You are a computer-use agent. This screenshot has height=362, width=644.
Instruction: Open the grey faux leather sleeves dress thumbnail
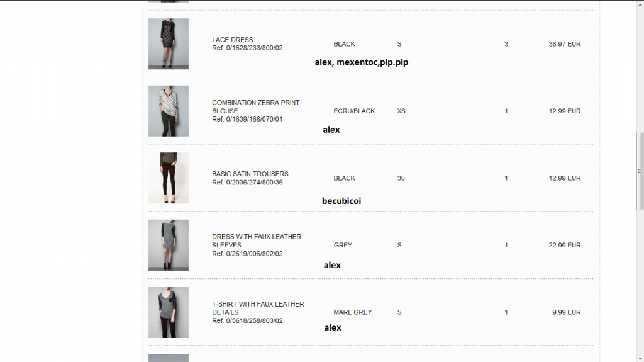(x=169, y=245)
